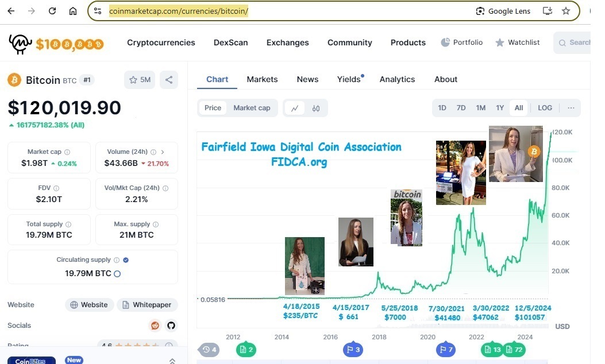The height and width of the screenshot is (364, 605).
Task: Open the GitHub social icon
Action: pos(171,326)
